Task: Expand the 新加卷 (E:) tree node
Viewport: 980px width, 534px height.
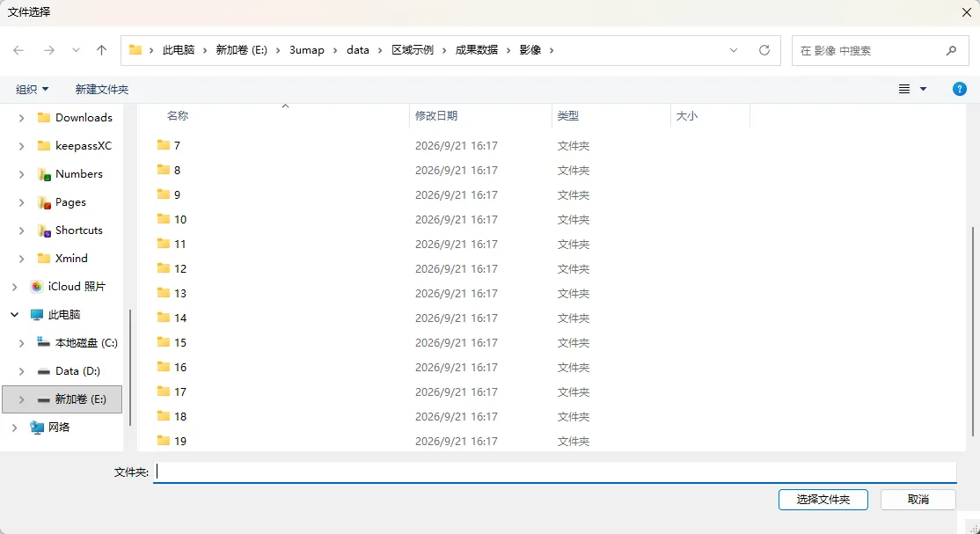Action: click(21, 399)
